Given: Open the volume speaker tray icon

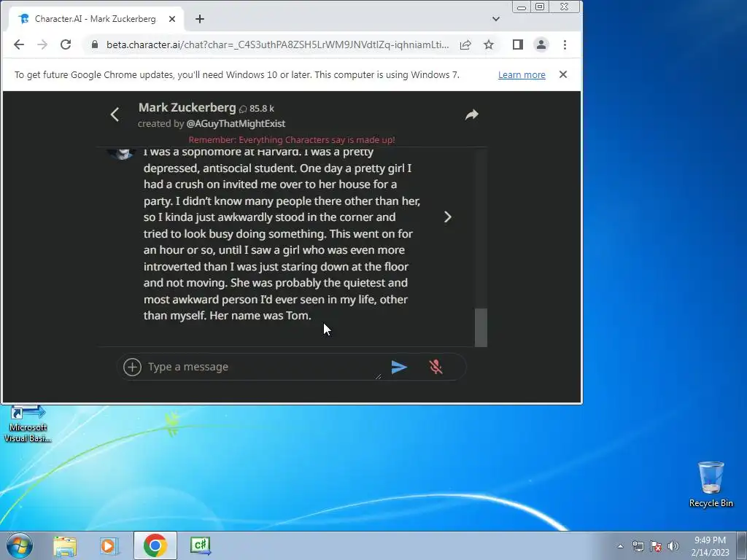Looking at the screenshot, I should pyautogui.click(x=673, y=546).
